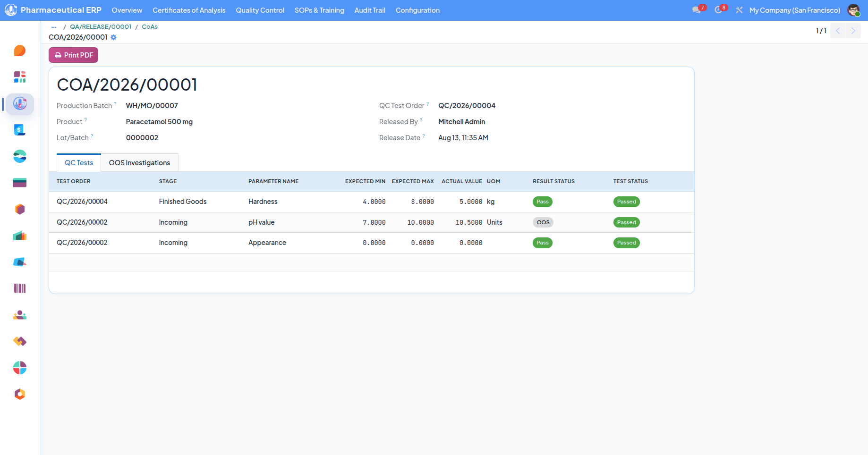The width and height of the screenshot is (868, 455).
Task: Open the orange Discuss chat bubble app
Action: (x=20, y=51)
